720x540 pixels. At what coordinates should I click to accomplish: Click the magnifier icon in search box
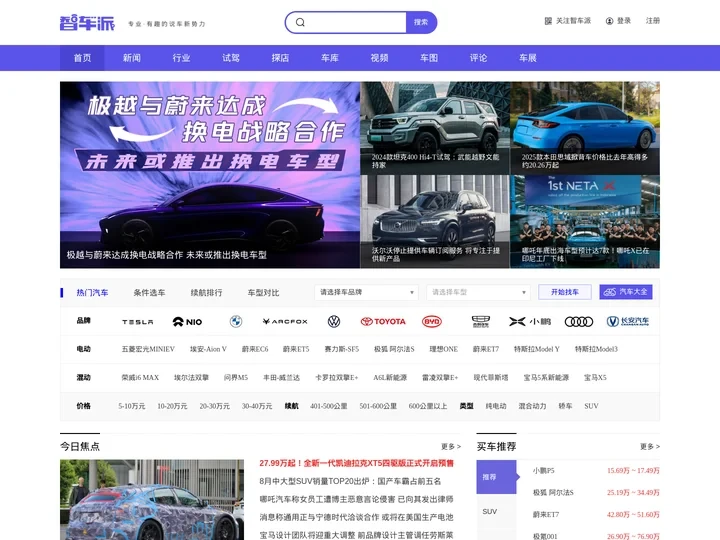[300, 22]
